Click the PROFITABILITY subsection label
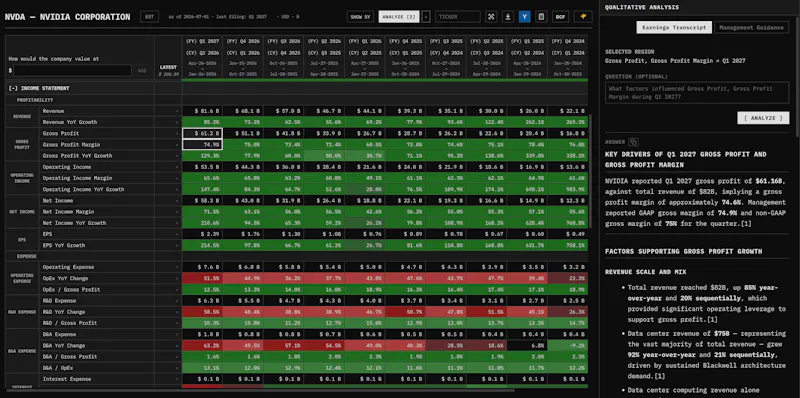This screenshot has height=398, width=800. (35, 100)
